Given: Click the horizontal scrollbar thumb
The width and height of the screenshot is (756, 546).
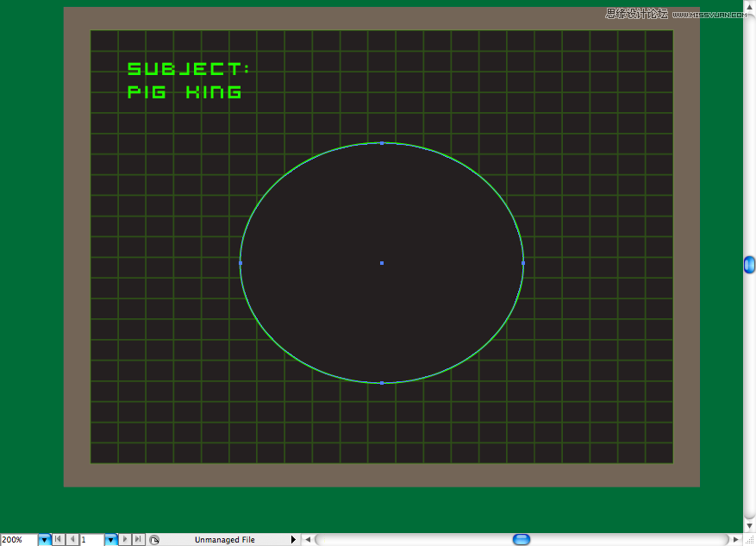Looking at the screenshot, I should pos(522,540).
